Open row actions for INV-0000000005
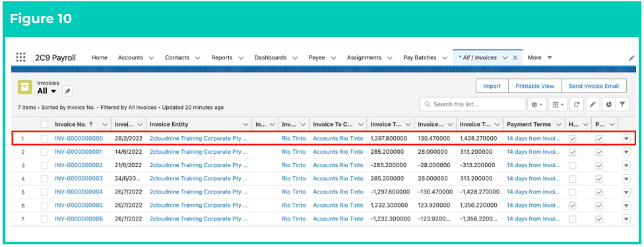The width and height of the screenshot is (644, 247). coord(626,205)
